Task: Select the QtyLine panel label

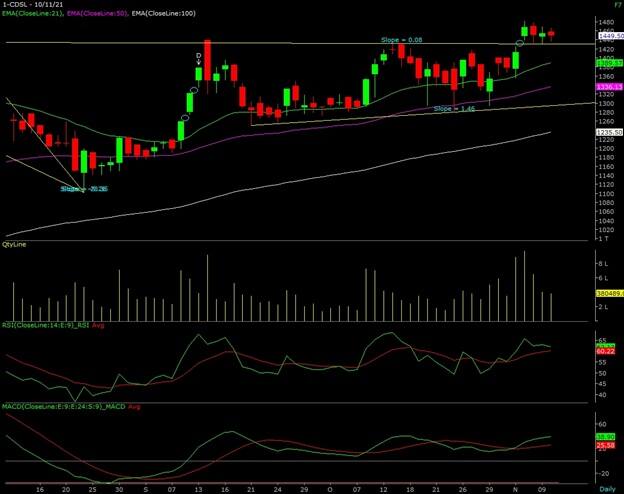Action: 15,244
